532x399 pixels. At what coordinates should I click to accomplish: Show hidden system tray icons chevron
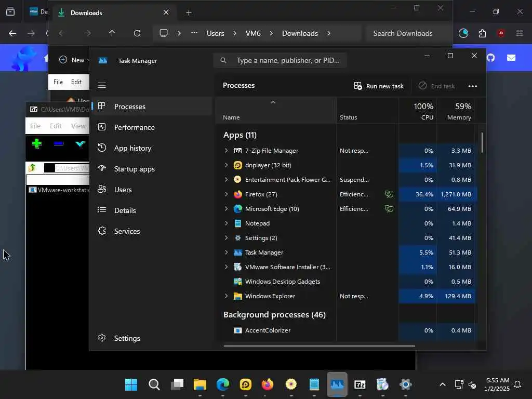coord(443,384)
